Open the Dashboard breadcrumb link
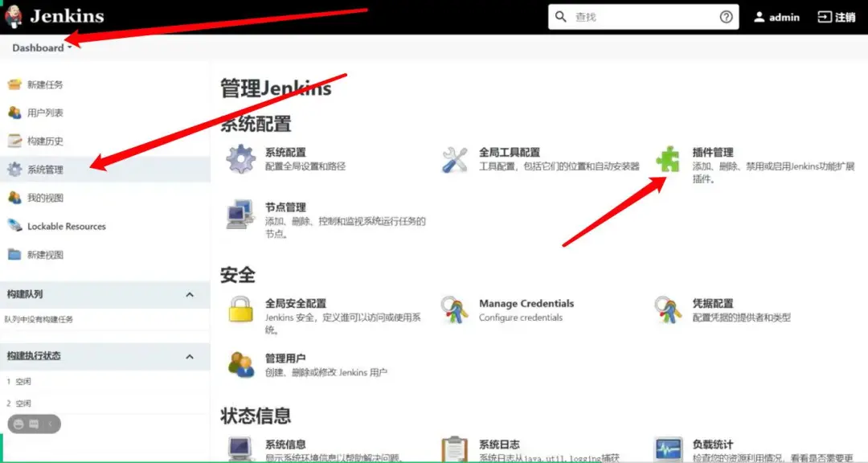This screenshot has width=868, height=463. (x=38, y=47)
